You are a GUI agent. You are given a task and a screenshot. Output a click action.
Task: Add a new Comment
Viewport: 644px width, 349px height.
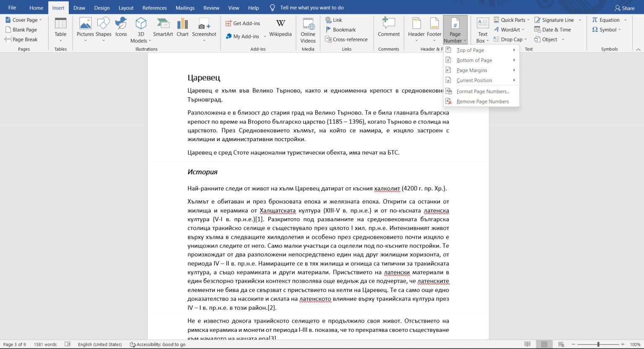click(389, 28)
